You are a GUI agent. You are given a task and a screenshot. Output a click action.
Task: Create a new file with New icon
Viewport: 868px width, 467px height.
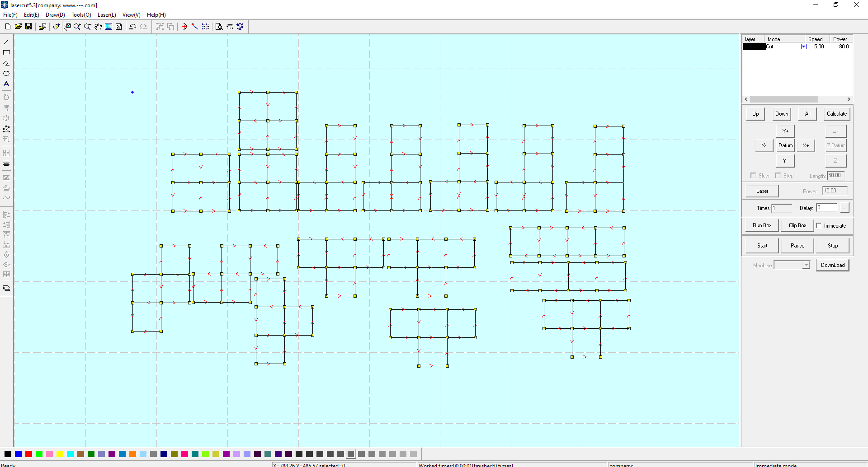(x=8, y=27)
